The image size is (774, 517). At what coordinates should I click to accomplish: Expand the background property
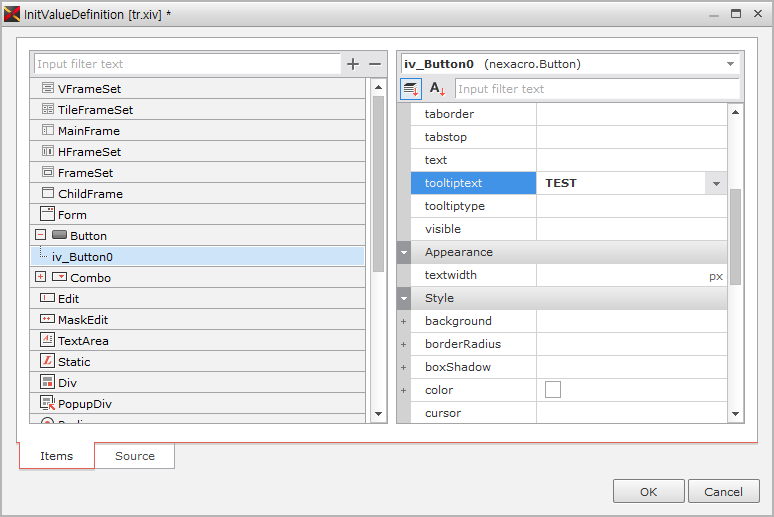[x=404, y=321]
